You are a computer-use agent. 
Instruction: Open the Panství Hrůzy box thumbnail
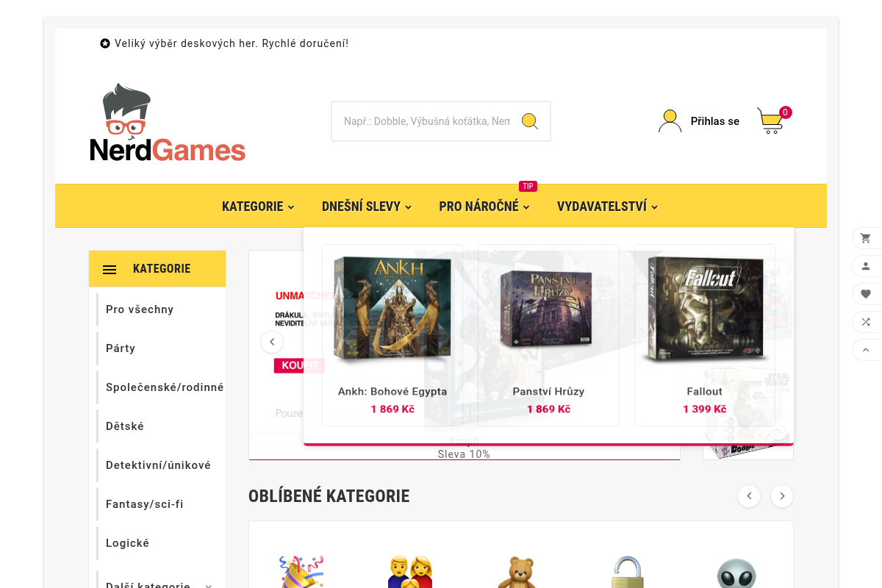[548, 310]
